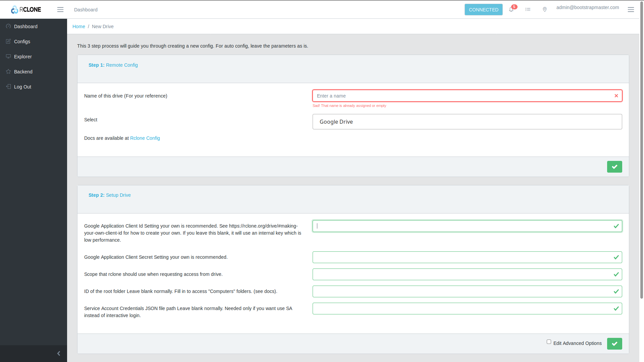Click the Dashboard menu item

(x=25, y=26)
